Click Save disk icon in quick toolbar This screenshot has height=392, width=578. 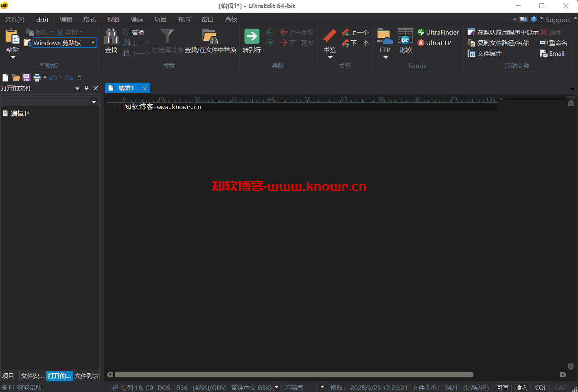(26, 77)
